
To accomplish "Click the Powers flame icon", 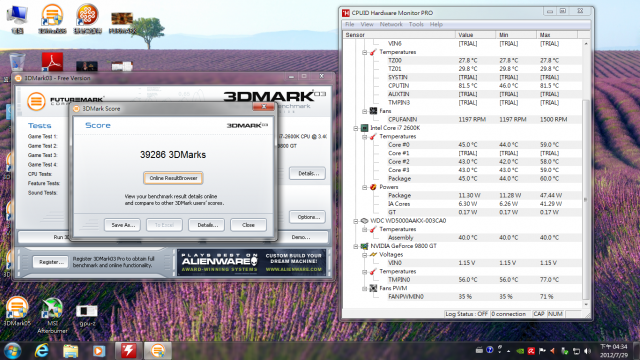I will click(x=373, y=187).
